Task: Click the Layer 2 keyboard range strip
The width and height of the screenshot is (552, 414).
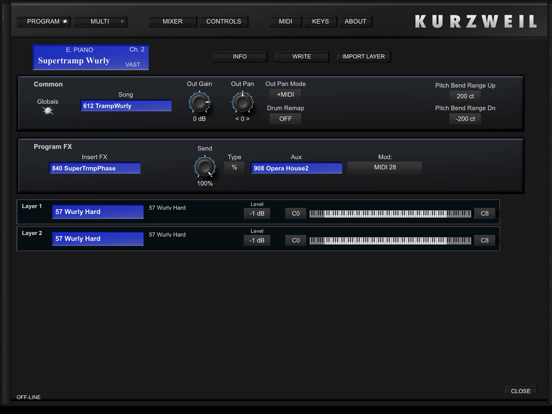Action: point(390,241)
